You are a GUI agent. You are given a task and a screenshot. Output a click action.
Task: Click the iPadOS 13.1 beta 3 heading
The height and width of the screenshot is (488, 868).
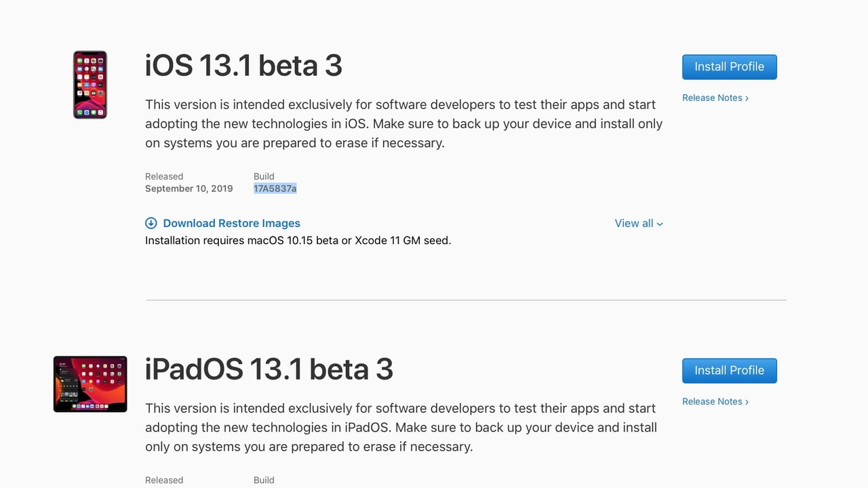(269, 369)
